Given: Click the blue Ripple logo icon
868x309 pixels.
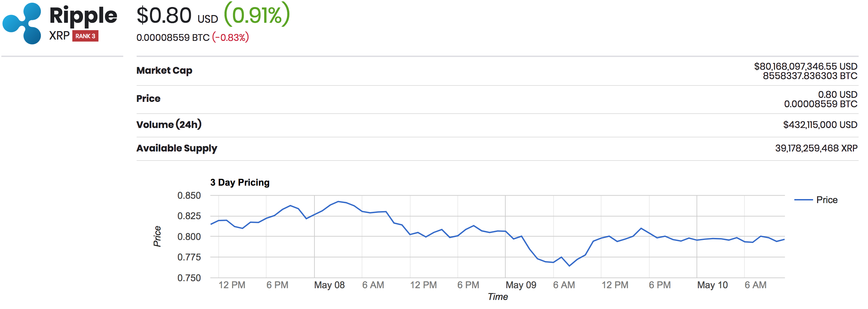Looking at the screenshot, I should (22, 23).
